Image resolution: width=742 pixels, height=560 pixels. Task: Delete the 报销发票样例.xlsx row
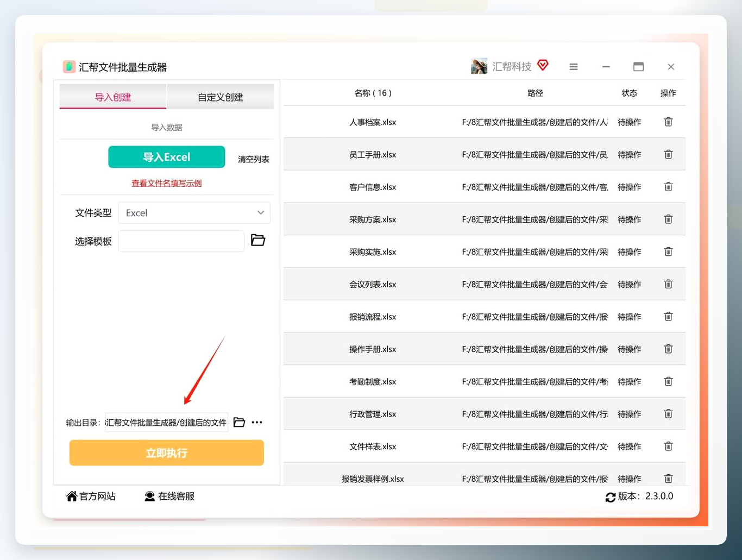point(668,479)
